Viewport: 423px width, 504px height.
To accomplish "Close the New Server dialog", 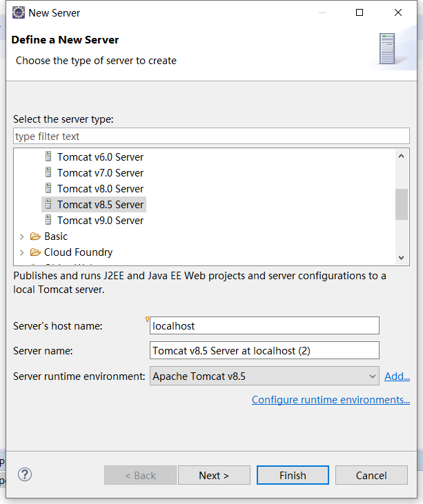I will coord(398,12).
